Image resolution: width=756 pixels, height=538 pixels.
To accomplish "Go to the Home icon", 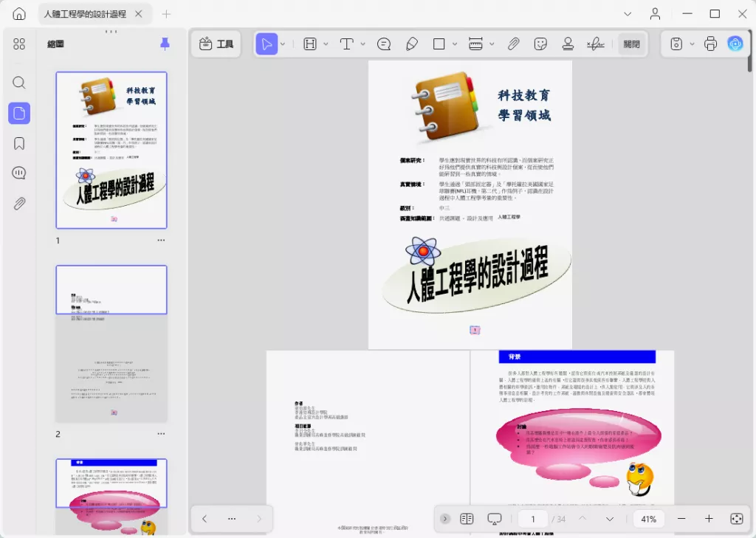I will click(x=19, y=14).
